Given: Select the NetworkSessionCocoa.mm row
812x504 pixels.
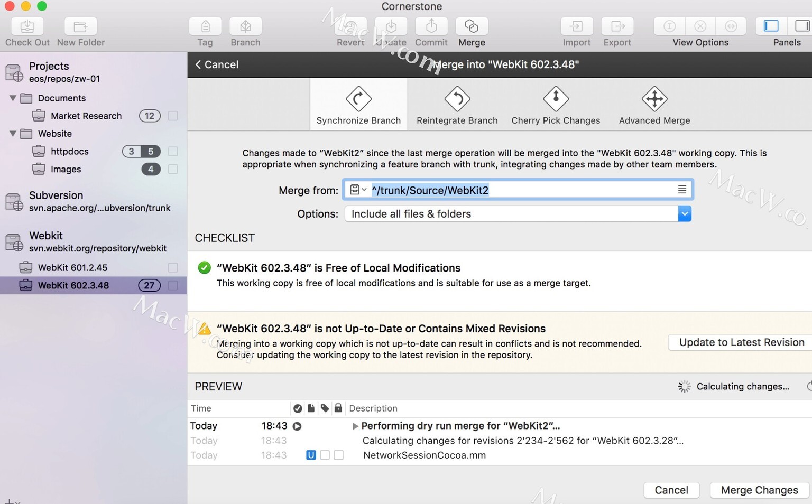Looking at the screenshot, I should coord(500,455).
